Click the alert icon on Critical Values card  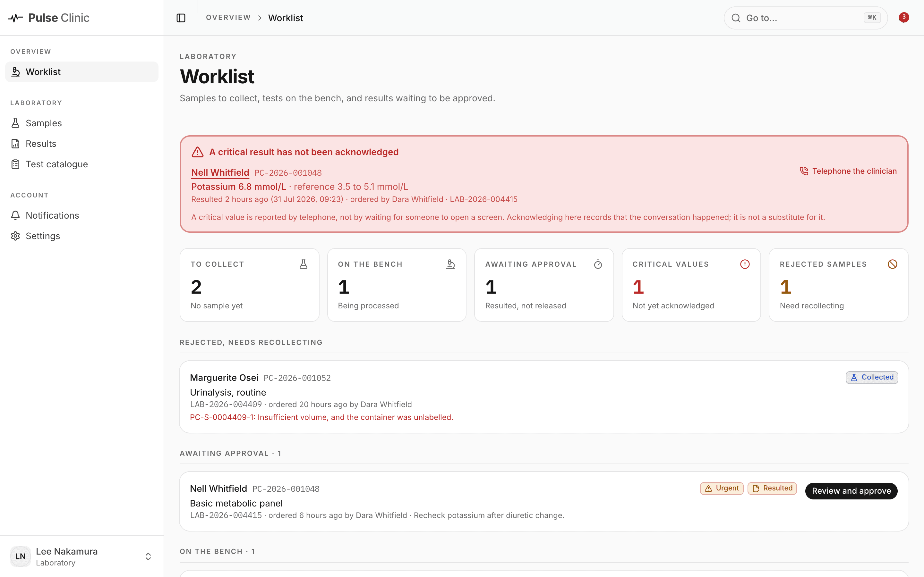[x=745, y=264]
